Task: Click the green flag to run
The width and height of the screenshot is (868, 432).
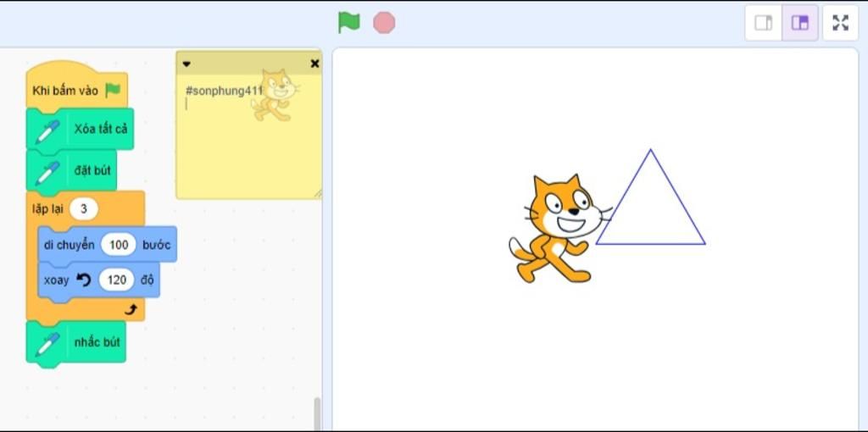Action: tap(348, 23)
